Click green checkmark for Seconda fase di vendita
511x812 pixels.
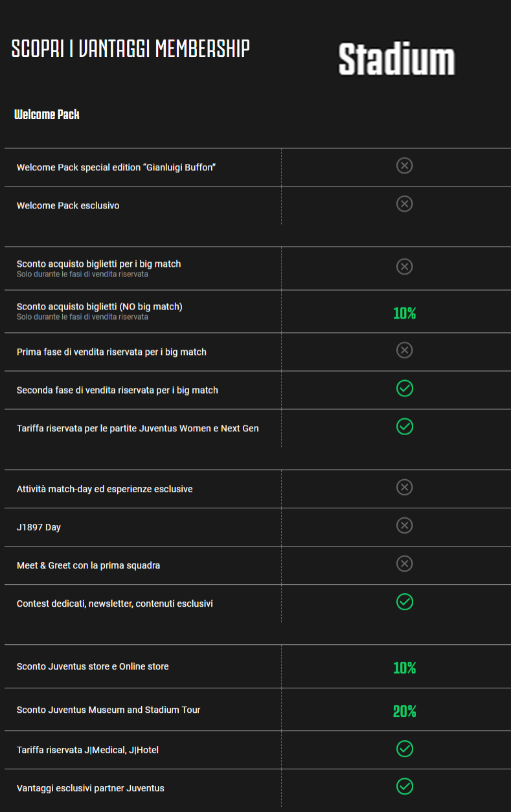tap(405, 389)
